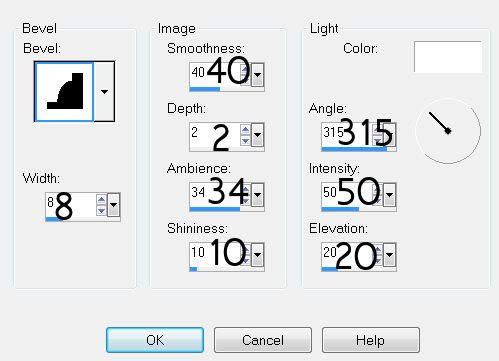Expand the Width slider dropdown

[x=113, y=205]
